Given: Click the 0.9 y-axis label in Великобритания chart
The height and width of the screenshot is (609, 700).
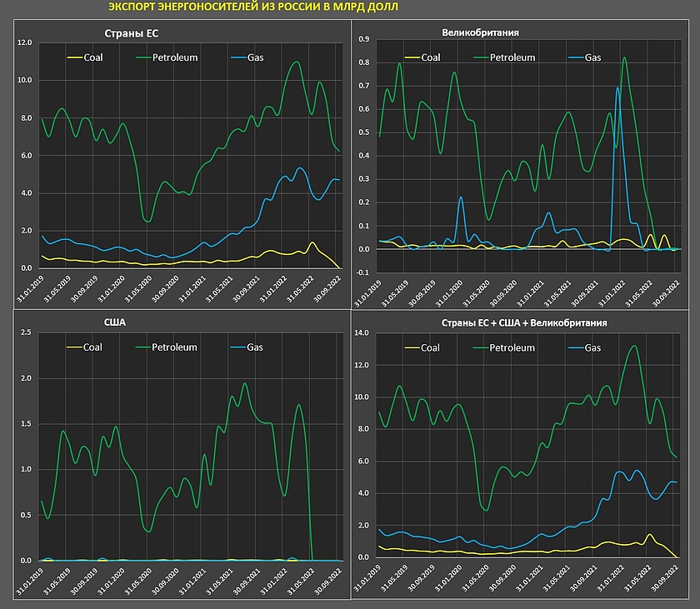Looking at the screenshot, I should [363, 39].
